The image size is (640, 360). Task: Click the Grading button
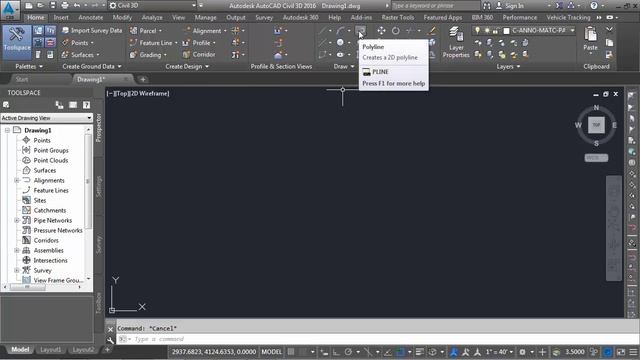pos(147,54)
